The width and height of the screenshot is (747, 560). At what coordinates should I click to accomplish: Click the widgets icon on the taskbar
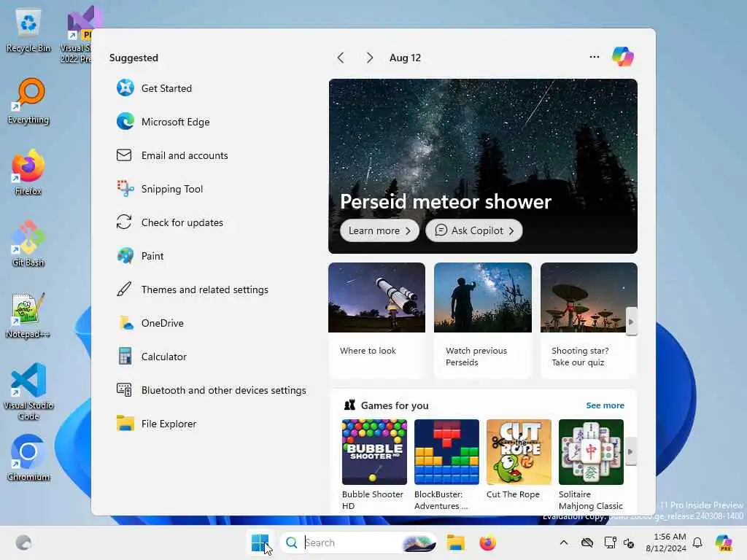(x=23, y=542)
